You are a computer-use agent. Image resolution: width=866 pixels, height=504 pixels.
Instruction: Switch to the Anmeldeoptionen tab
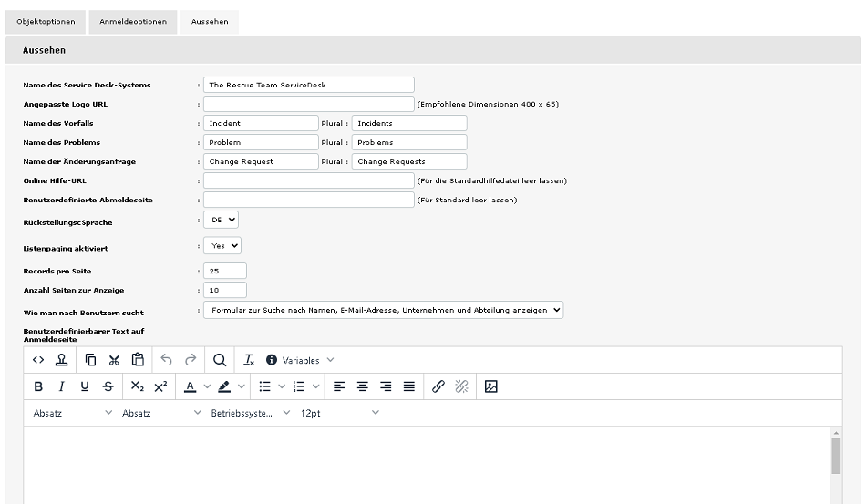point(133,21)
